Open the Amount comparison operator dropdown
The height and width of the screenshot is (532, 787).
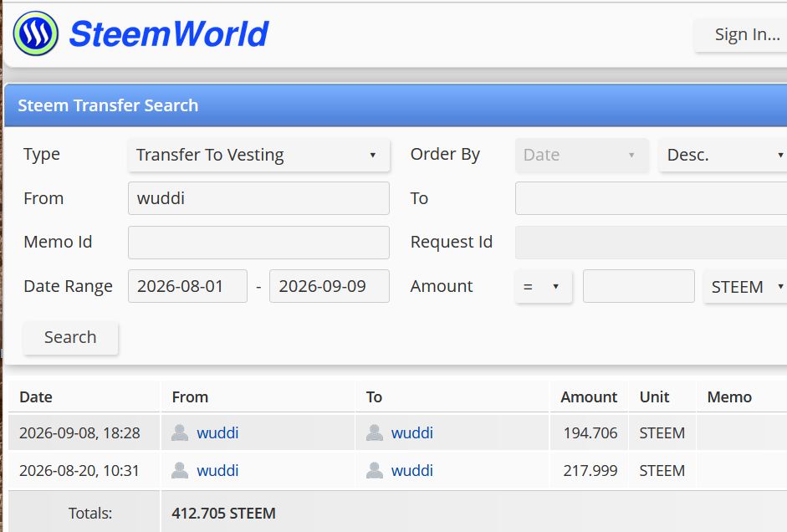(543, 287)
